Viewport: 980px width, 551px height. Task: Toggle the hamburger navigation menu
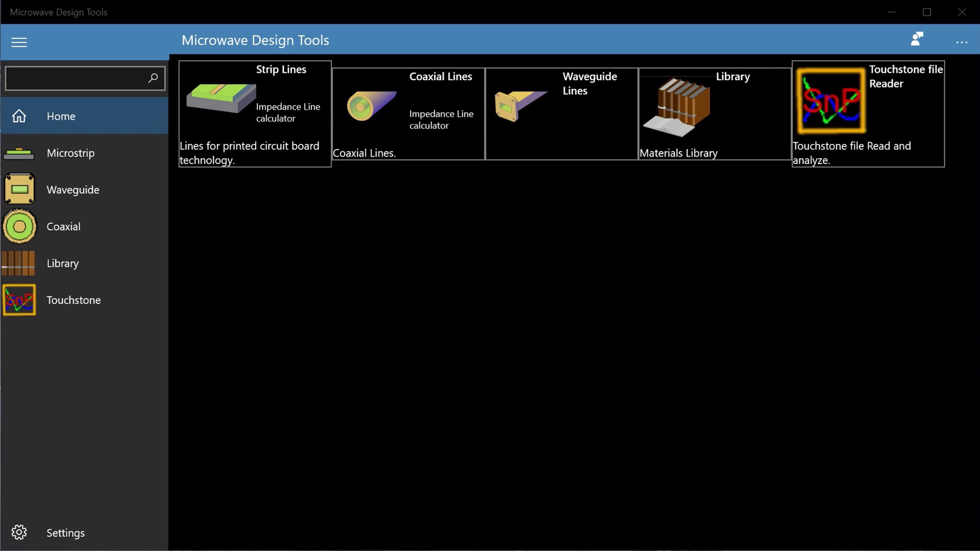19,42
